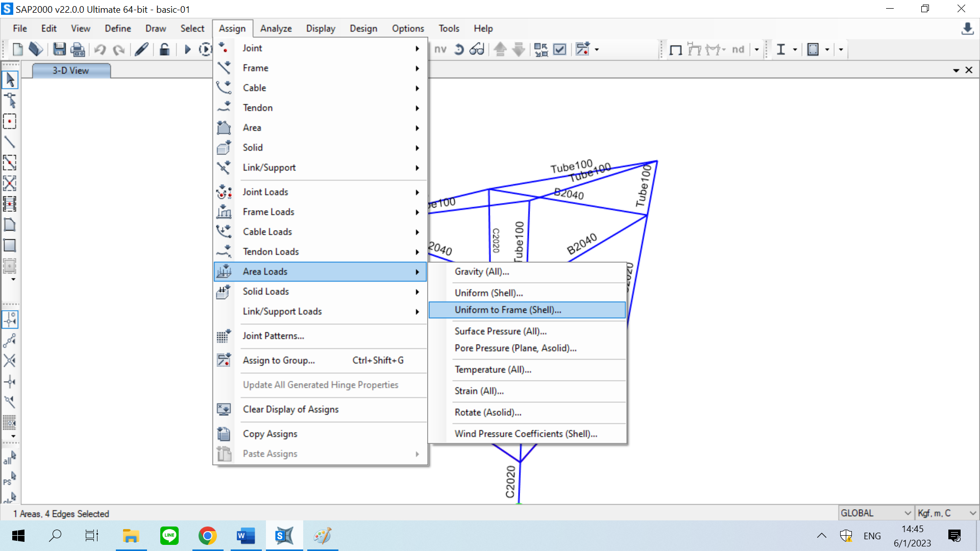Click Assign to Group entry
The height and width of the screenshot is (551, 980).
(x=279, y=360)
